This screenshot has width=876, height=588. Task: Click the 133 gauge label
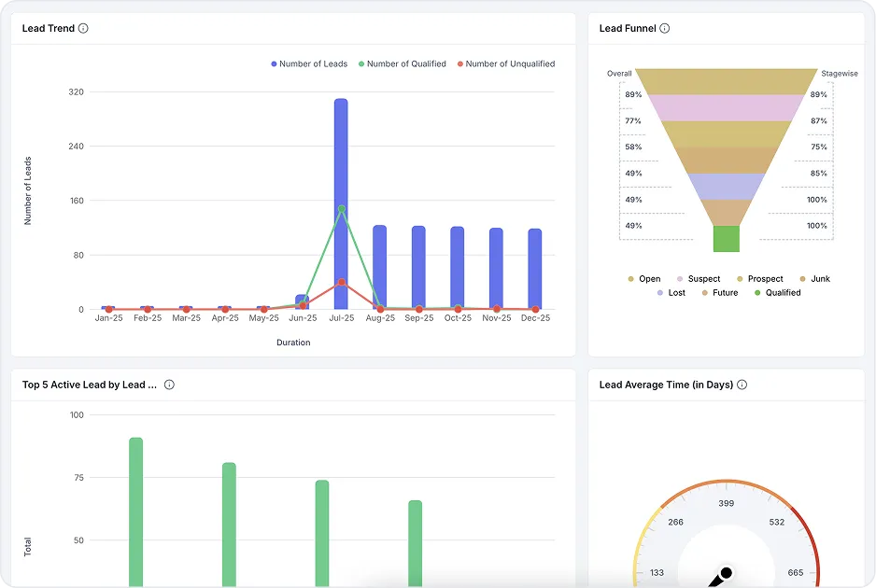[657, 572]
